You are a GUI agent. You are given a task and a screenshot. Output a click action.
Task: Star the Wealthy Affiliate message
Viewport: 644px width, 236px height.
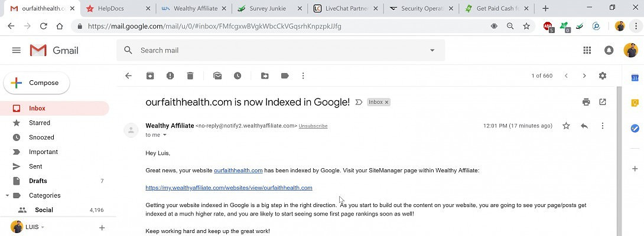(x=566, y=126)
